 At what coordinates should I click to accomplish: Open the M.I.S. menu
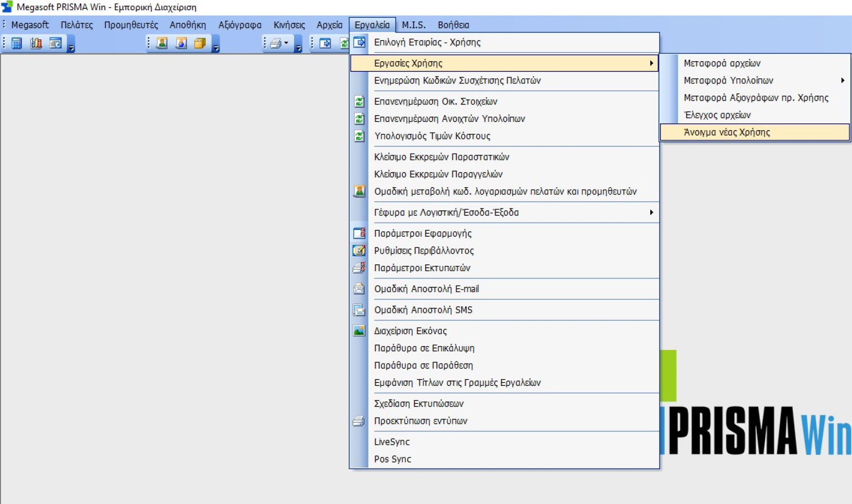(413, 25)
